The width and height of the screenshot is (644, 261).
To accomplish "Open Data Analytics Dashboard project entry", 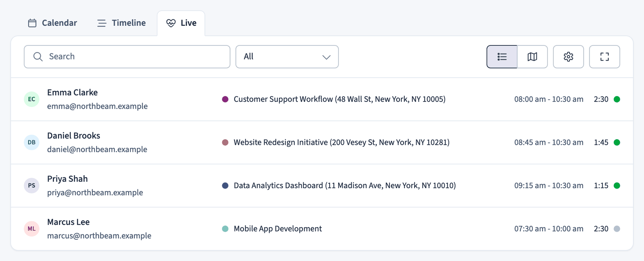I will pos(345,185).
